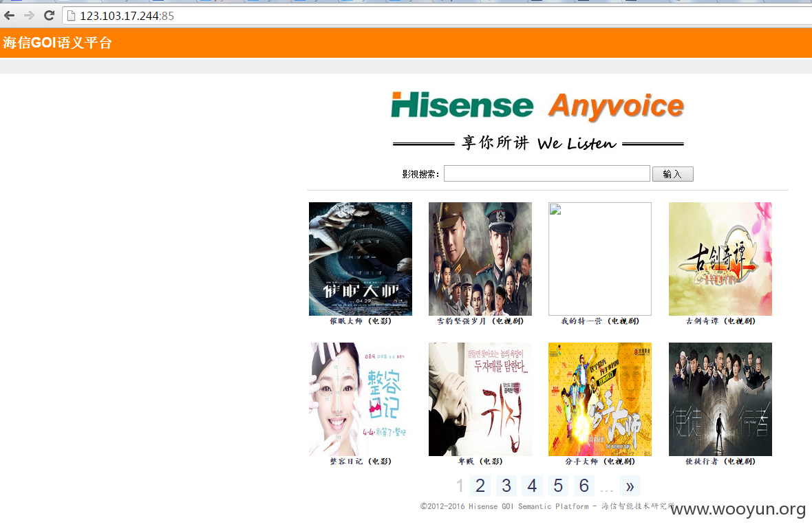Click the 输入 search button
Image resolution: width=812 pixels, height=529 pixels.
coord(673,174)
